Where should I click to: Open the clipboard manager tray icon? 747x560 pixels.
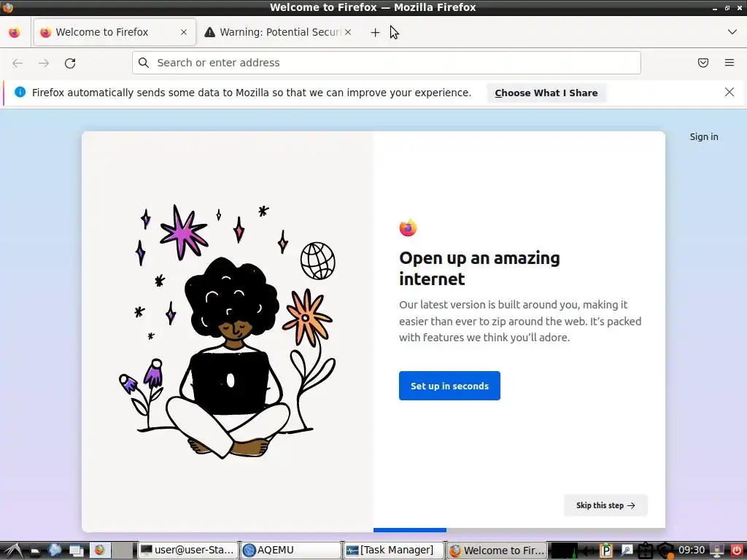[x=645, y=551]
